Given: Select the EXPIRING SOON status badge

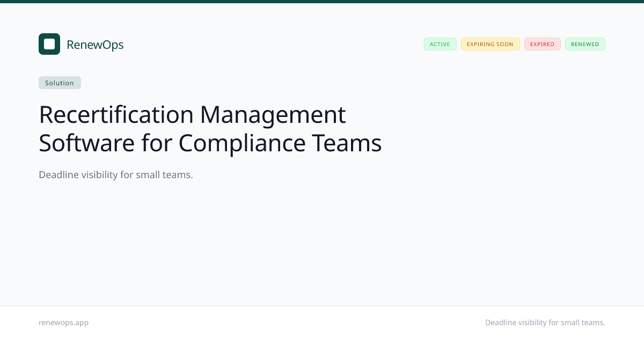Looking at the screenshot, I should pos(490,44).
